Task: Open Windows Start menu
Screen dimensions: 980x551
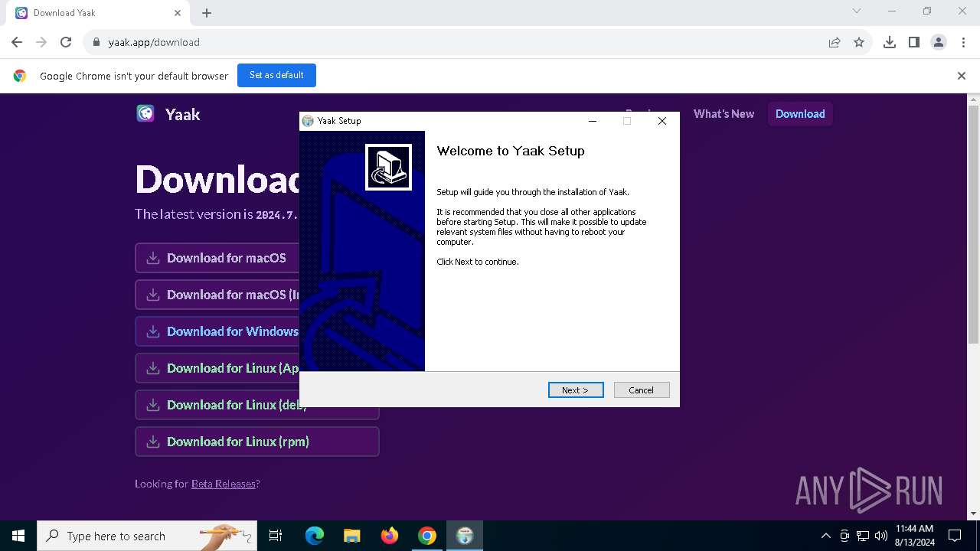Action: click(x=18, y=536)
